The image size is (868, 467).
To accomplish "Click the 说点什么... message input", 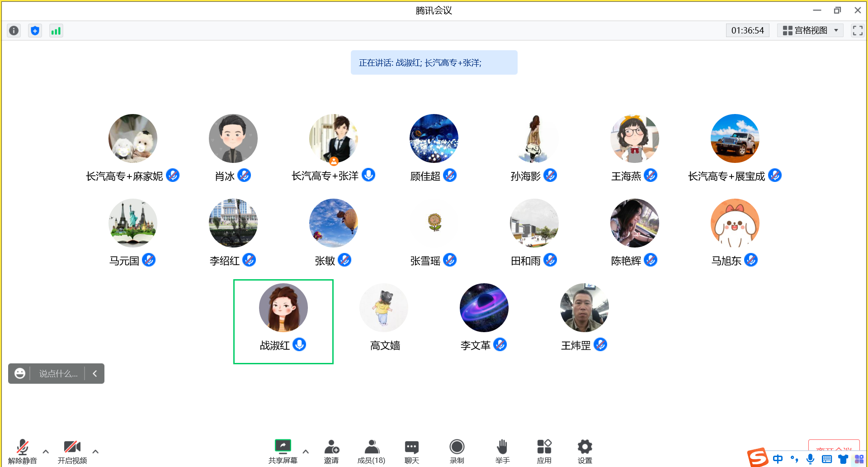I will pos(58,373).
